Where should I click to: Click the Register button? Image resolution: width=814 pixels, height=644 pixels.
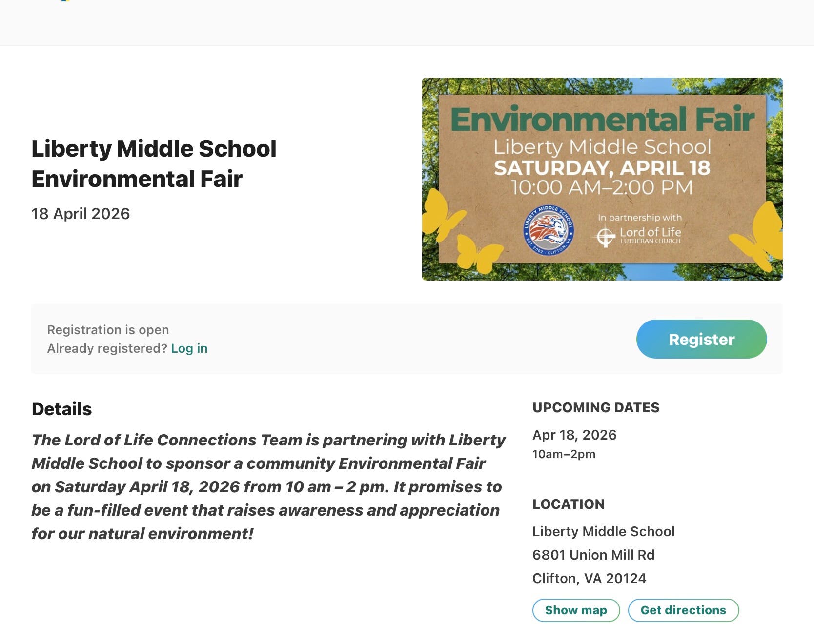point(701,339)
